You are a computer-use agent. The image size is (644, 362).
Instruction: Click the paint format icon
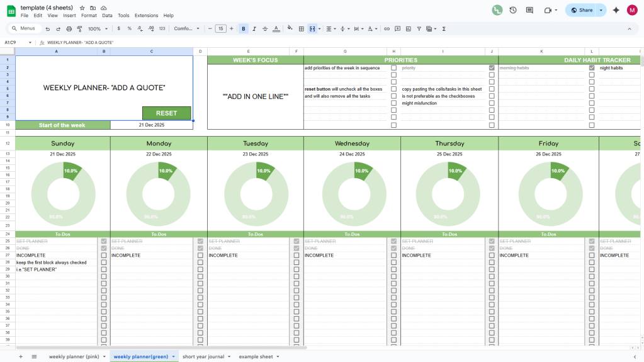pos(79,29)
